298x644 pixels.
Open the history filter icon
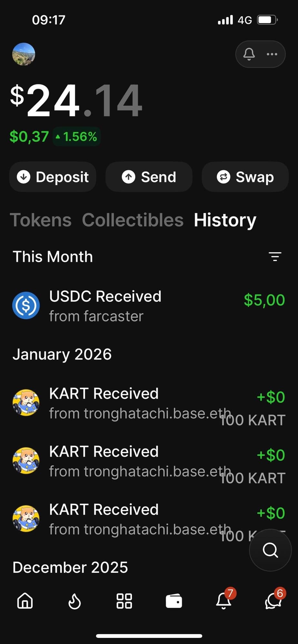tap(275, 257)
